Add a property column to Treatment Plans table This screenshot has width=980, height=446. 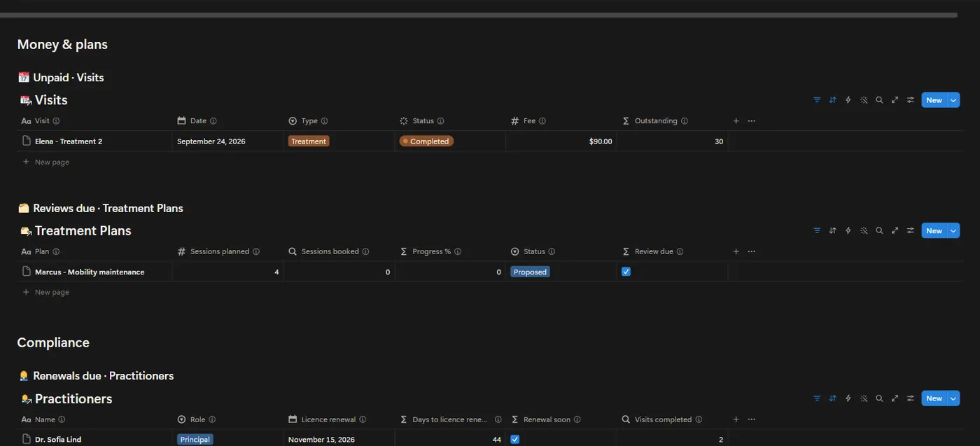736,251
